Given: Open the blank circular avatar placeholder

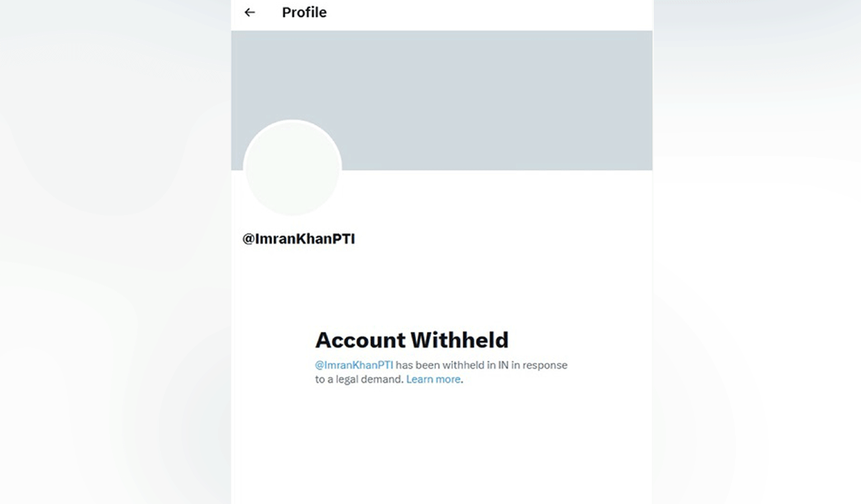Looking at the screenshot, I should pyautogui.click(x=292, y=168).
